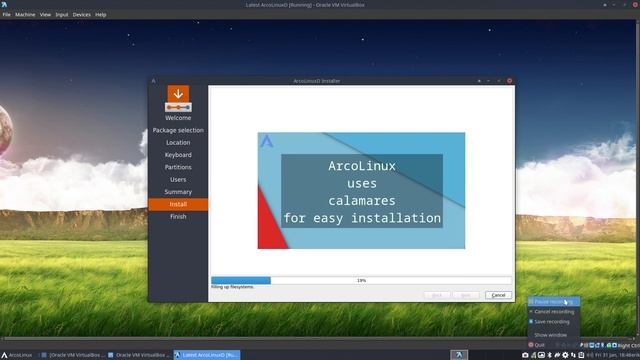Click the greyed-out Next button
The width and height of the screenshot is (640, 360).
[x=466, y=295]
